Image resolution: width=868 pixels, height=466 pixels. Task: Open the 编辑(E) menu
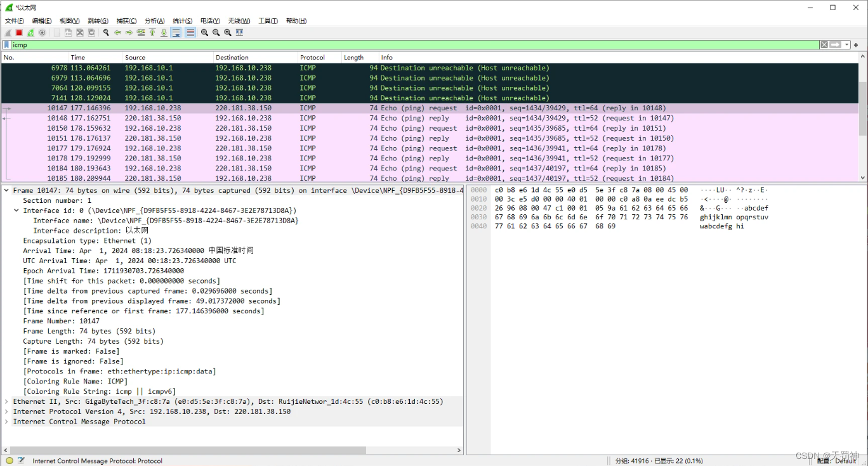[x=42, y=21]
